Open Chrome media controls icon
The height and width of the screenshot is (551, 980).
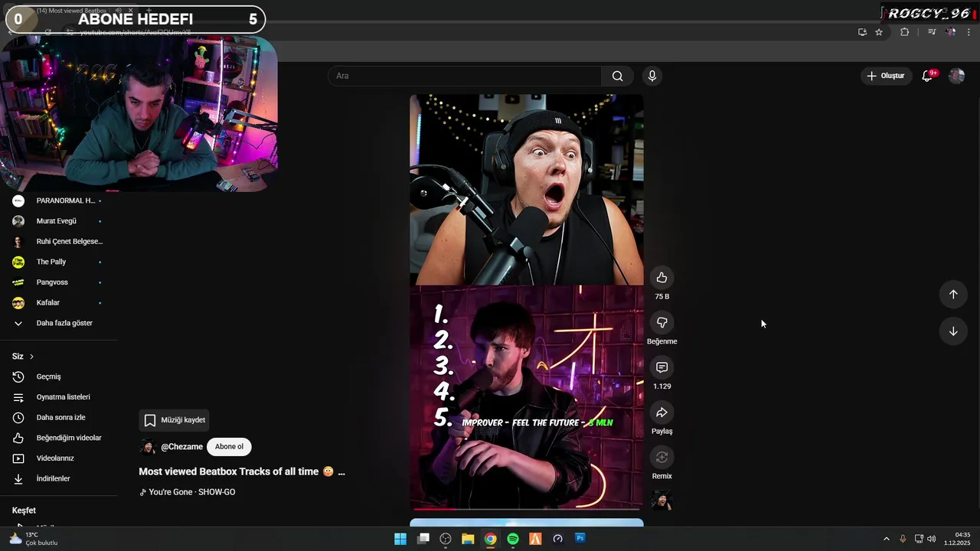click(x=932, y=32)
